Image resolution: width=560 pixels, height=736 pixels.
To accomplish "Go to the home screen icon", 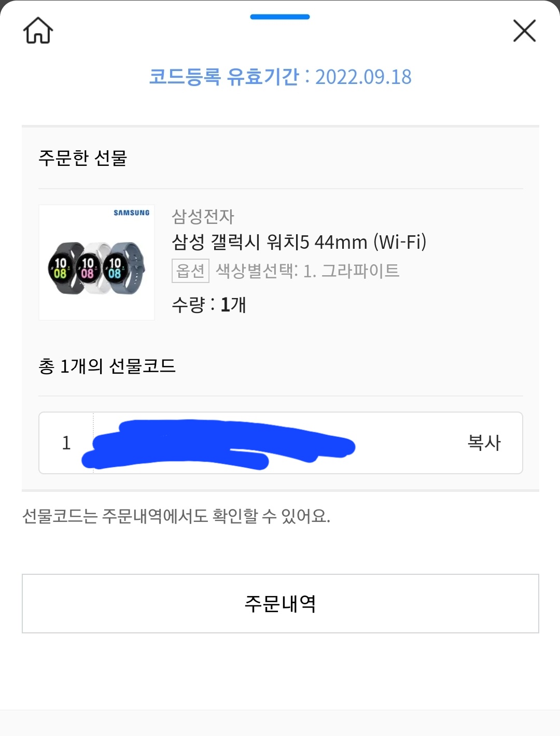I will [x=38, y=31].
